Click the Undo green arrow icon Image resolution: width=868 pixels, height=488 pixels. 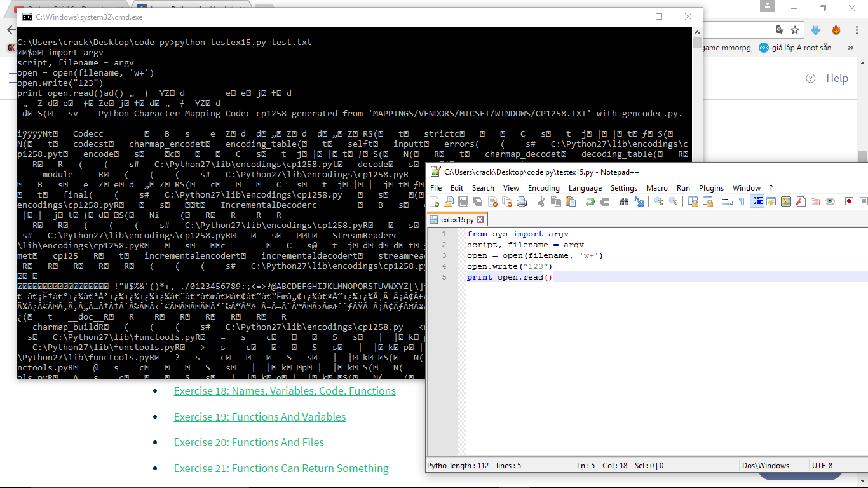(590, 201)
